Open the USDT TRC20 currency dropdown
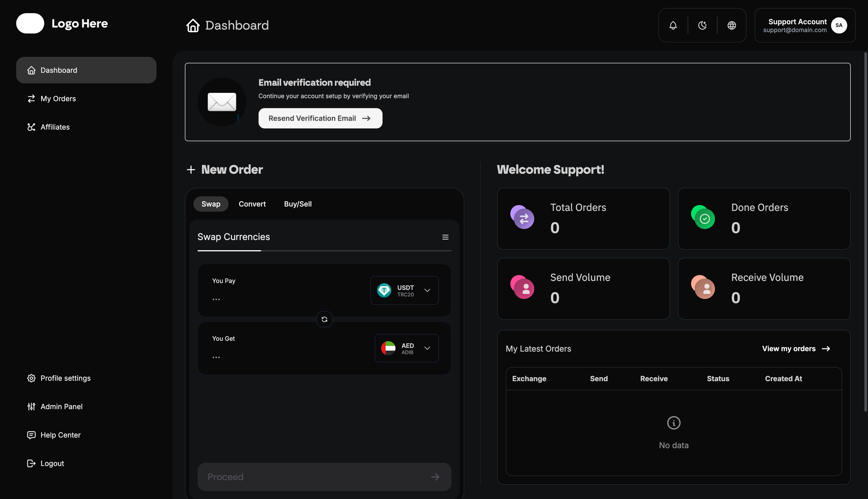The image size is (868, 499). click(404, 290)
